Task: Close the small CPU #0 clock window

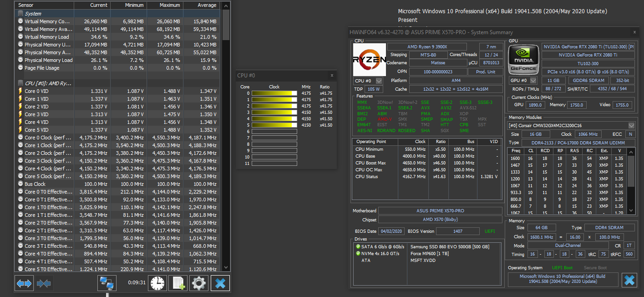Action: [x=332, y=75]
